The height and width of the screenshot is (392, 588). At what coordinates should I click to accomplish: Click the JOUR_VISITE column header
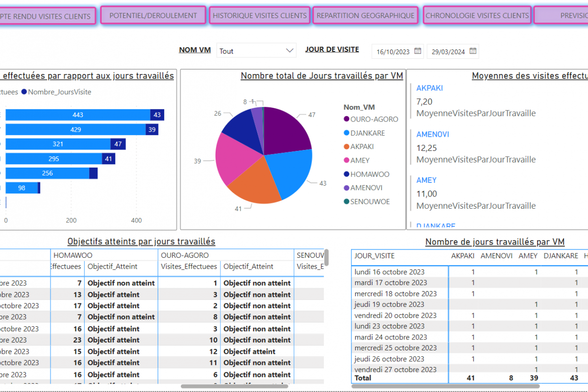pos(374,256)
